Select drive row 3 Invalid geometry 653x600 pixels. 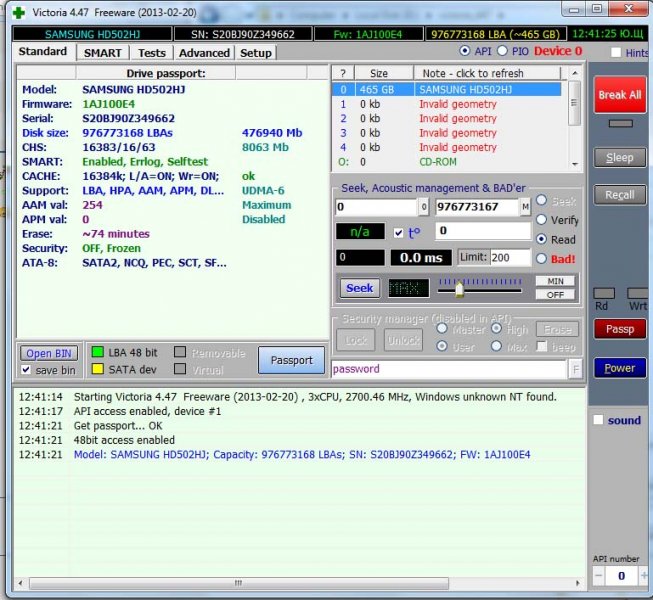(446, 133)
